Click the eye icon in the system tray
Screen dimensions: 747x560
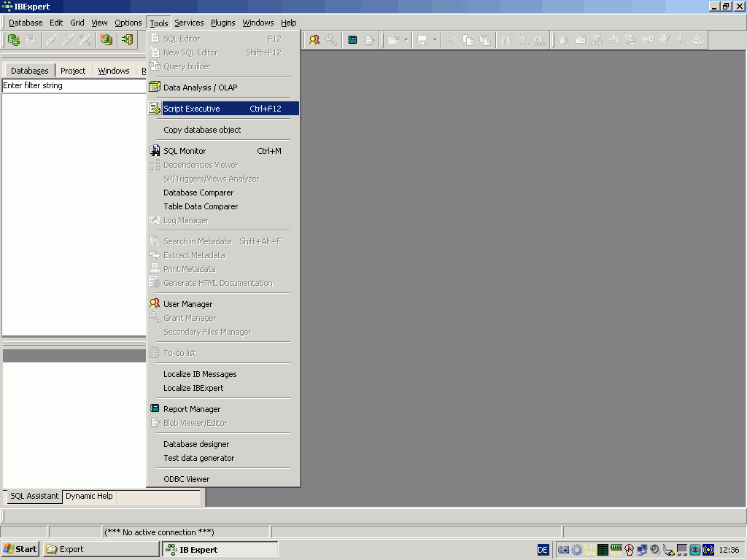point(695,550)
